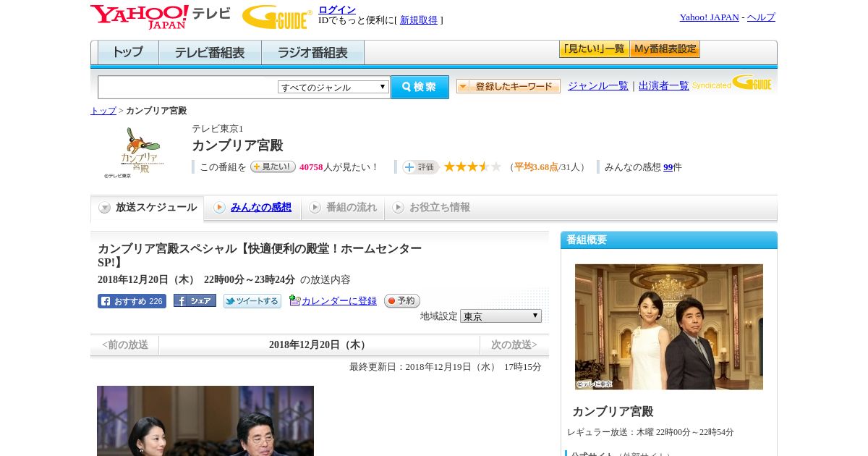The height and width of the screenshot is (456, 868).
Task: Expand the 地域設定 東京 dropdown
Action: [x=501, y=316]
